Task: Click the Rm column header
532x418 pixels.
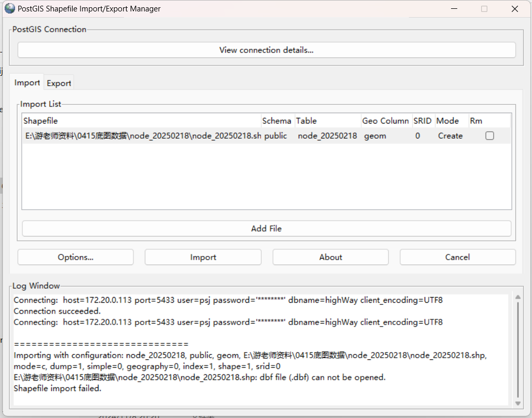Action: pyautogui.click(x=489, y=121)
